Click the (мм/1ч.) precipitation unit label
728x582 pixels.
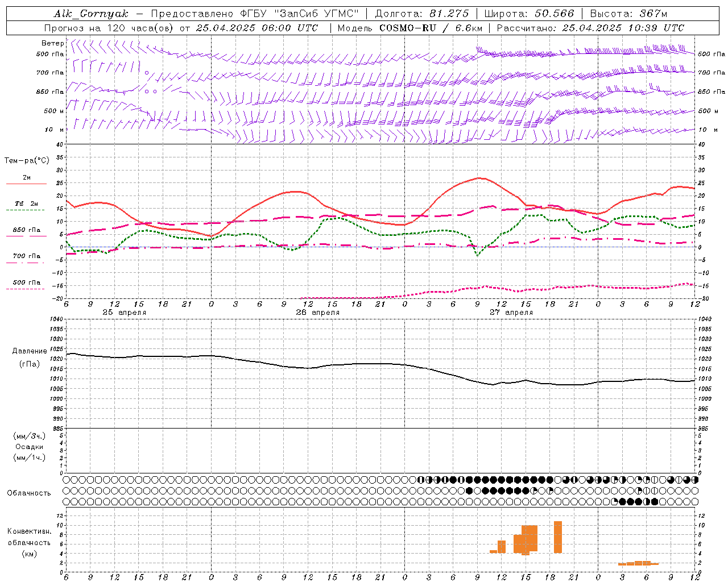pyautogui.click(x=29, y=458)
